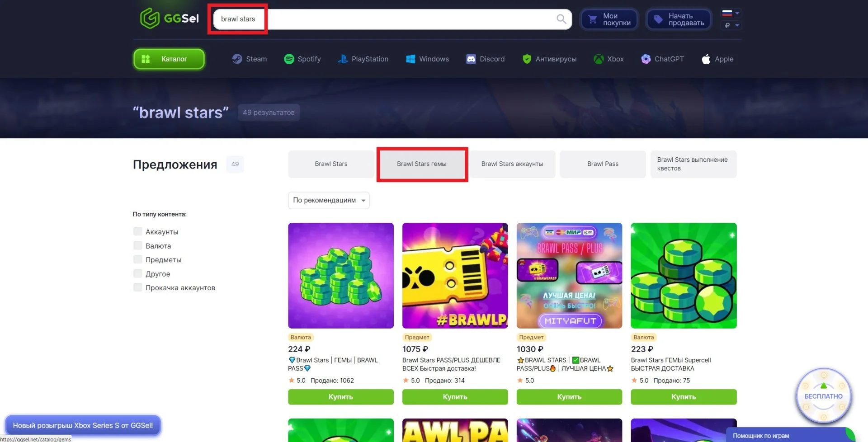Open the ruble currency selector
Viewport: 868px width, 442px height.
(731, 25)
